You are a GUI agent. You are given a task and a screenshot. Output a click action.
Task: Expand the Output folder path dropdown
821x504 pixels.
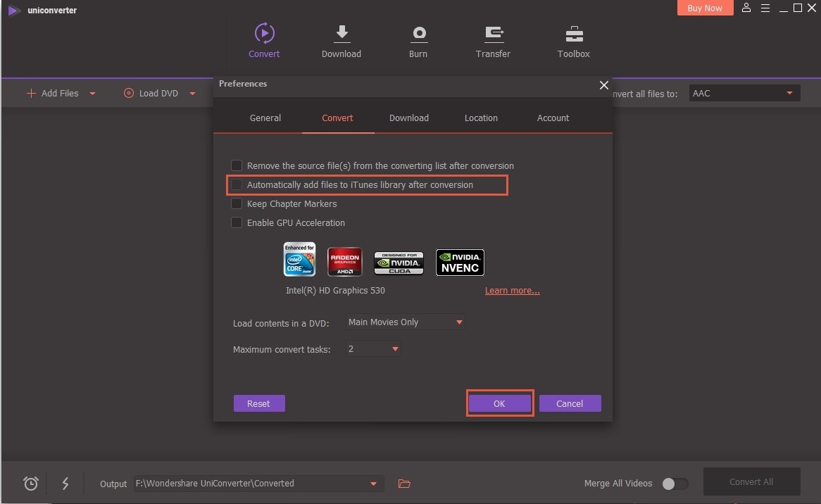click(x=373, y=484)
